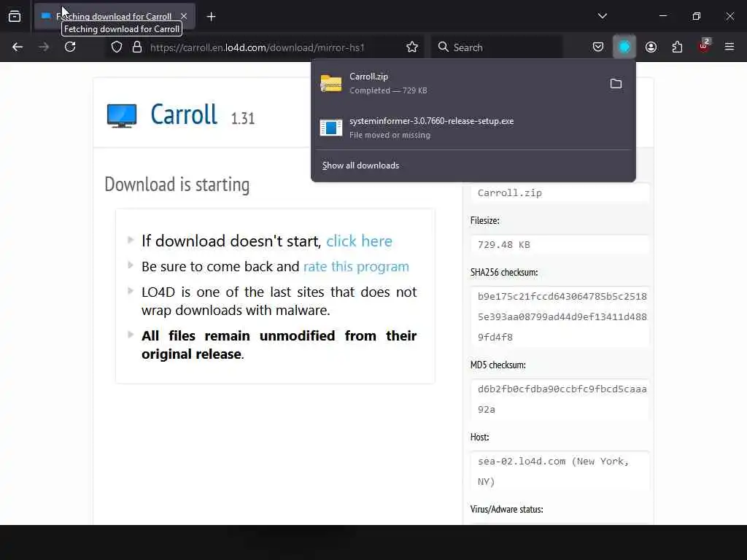Follow the 'click here' download link
Viewport: 747px width, 560px height.
pos(359,241)
